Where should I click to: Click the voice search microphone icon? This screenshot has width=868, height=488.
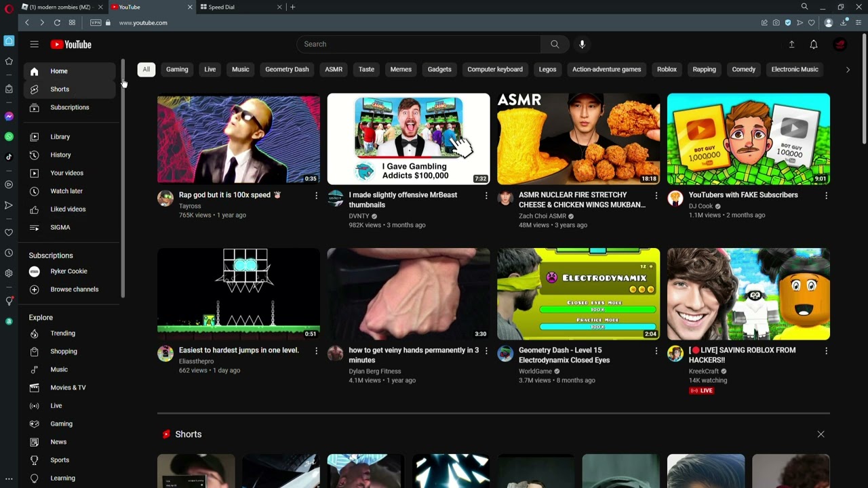click(582, 44)
